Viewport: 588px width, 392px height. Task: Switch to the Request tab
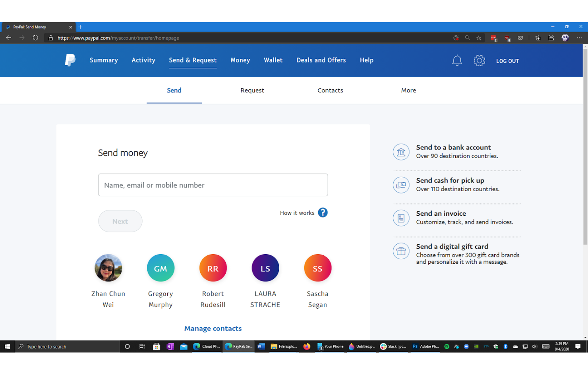click(x=252, y=90)
